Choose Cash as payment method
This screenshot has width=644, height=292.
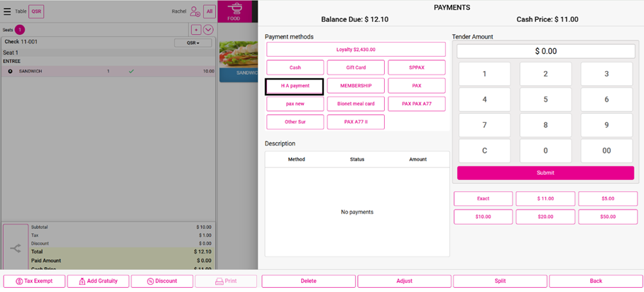click(295, 67)
